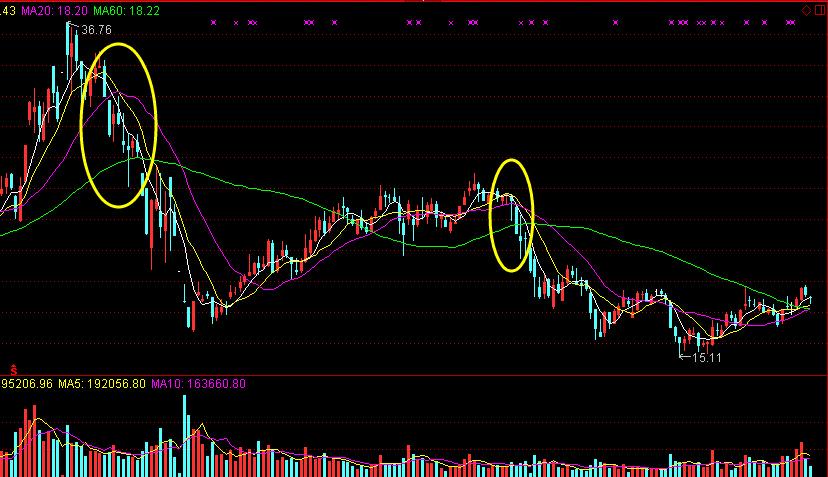This screenshot has height=477, width=828.
Task: Click the red divider above volume panel
Action: pyautogui.click(x=414, y=375)
